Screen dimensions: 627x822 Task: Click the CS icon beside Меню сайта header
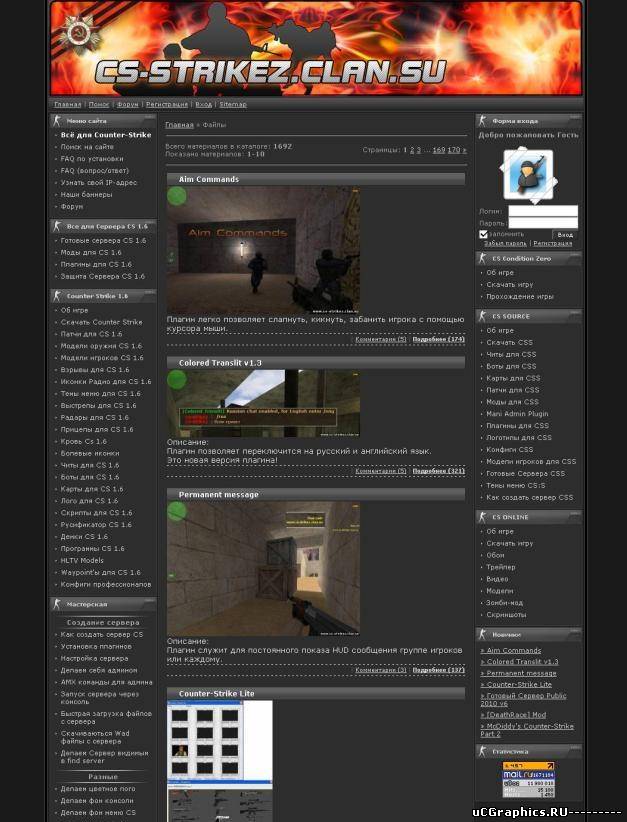coord(57,121)
